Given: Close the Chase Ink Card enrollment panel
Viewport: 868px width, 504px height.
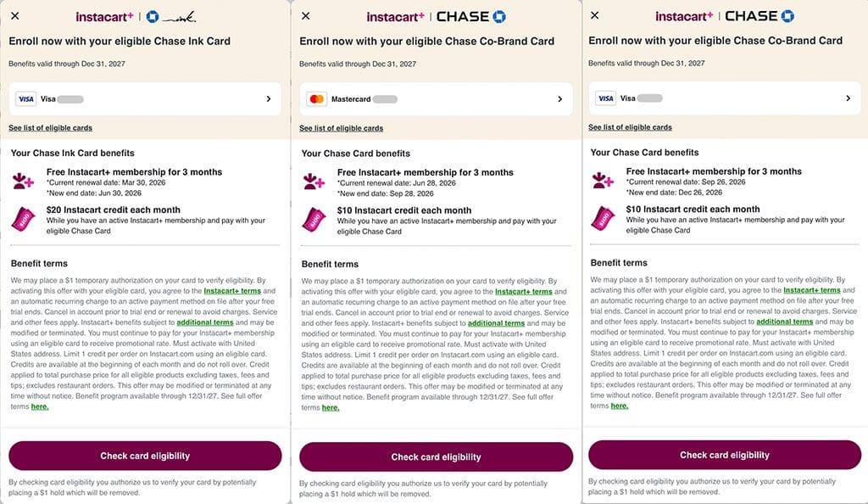Looking at the screenshot, I should [x=15, y=16].
